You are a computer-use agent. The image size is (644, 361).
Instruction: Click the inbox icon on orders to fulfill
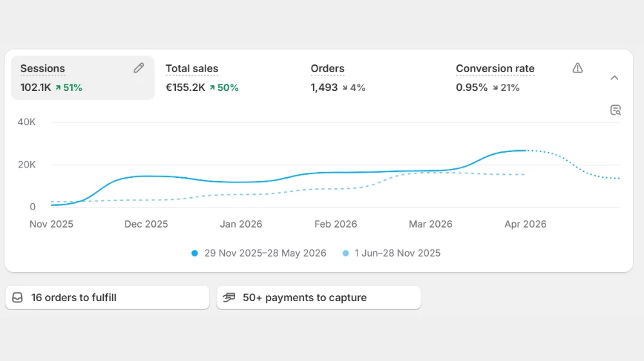(17, 297)
